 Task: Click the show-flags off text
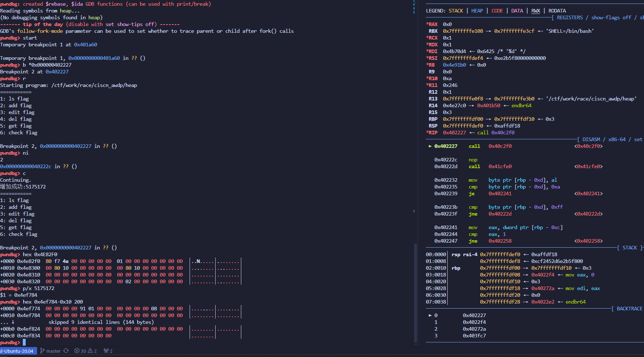point(611,17)
